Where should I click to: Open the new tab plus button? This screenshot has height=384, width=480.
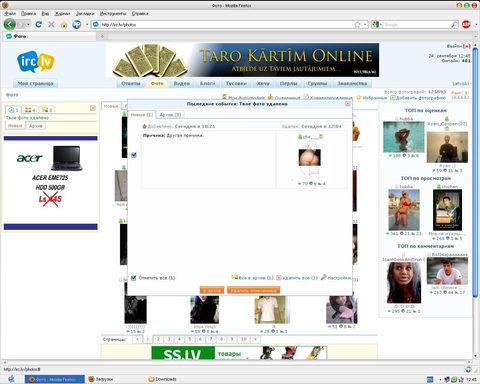pos(102,36)
